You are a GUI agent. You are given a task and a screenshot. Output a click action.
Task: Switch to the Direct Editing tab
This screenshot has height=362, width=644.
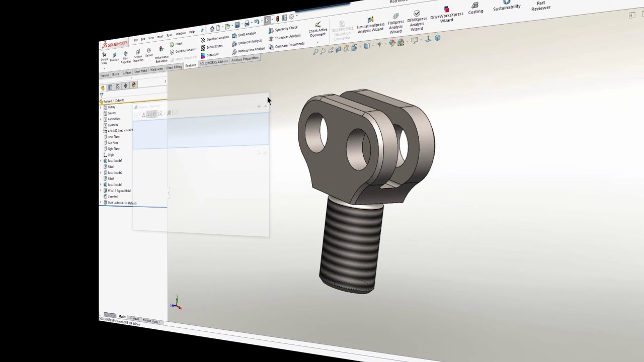coord(174,67)
